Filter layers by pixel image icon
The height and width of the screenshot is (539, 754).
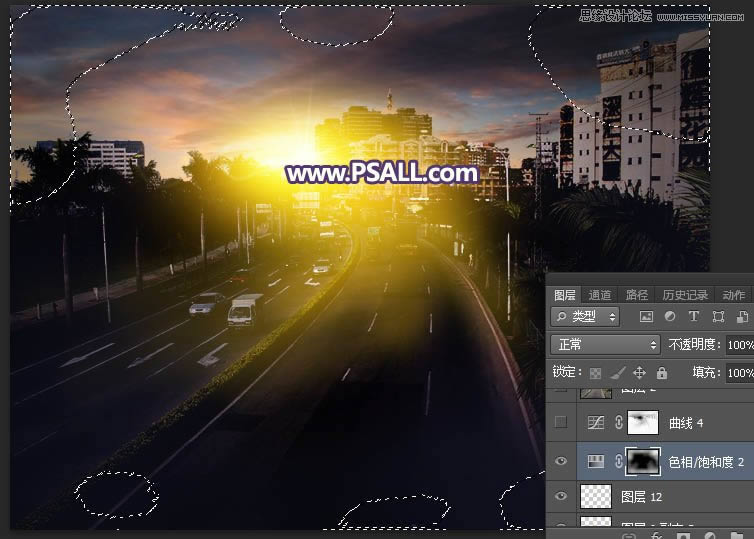point(646,317)
